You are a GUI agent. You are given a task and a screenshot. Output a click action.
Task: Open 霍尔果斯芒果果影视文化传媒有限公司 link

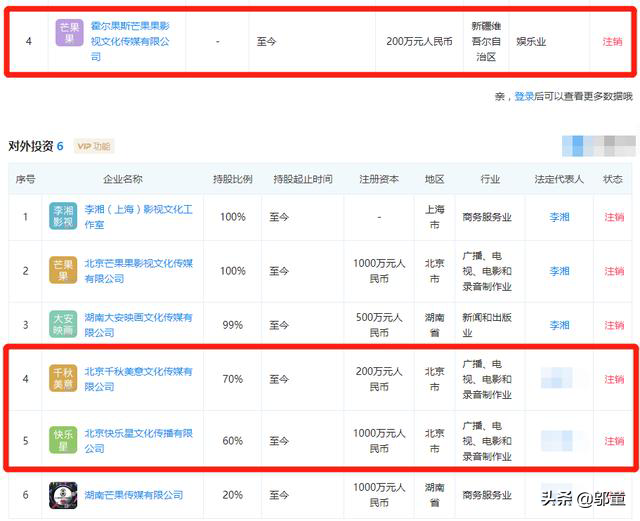(130, 41)
